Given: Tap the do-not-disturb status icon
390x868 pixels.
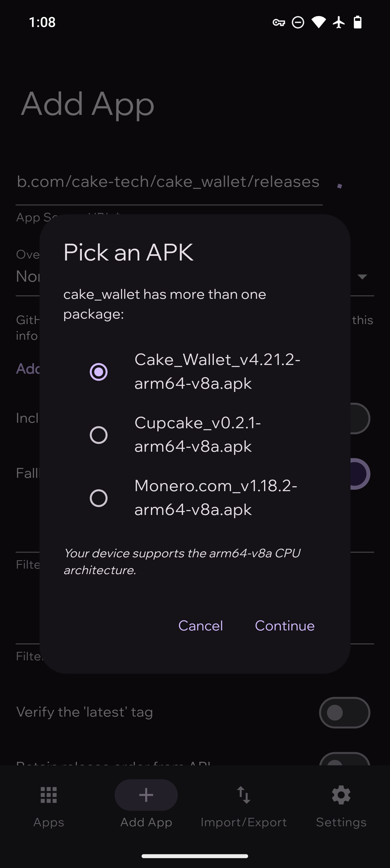Looking at the screenshot, I should click(298, 23).
